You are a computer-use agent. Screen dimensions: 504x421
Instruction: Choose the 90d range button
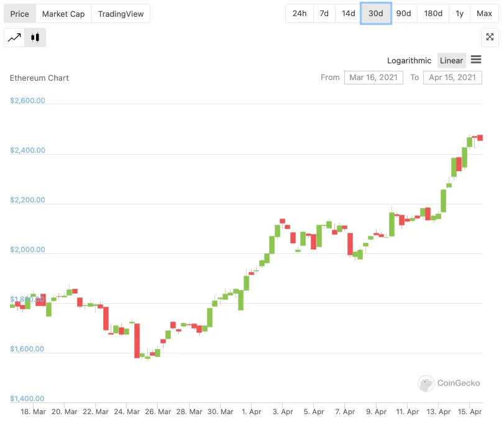click(x=403, y=14)
